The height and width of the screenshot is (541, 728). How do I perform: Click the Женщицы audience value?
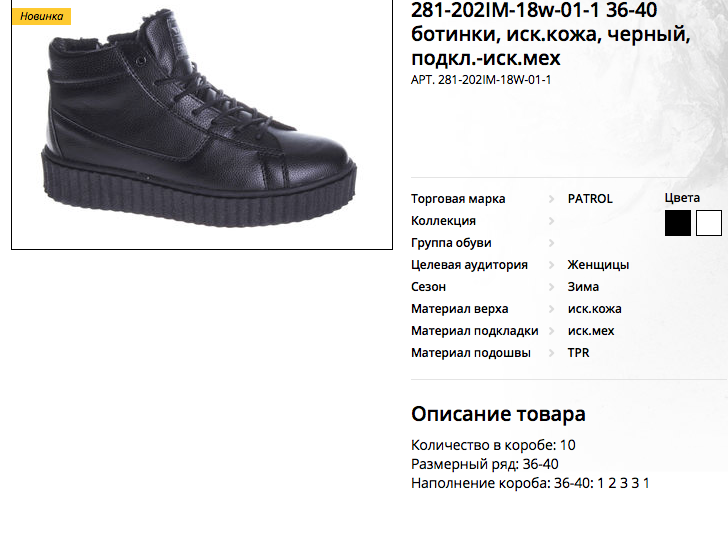tap(598, 265)
